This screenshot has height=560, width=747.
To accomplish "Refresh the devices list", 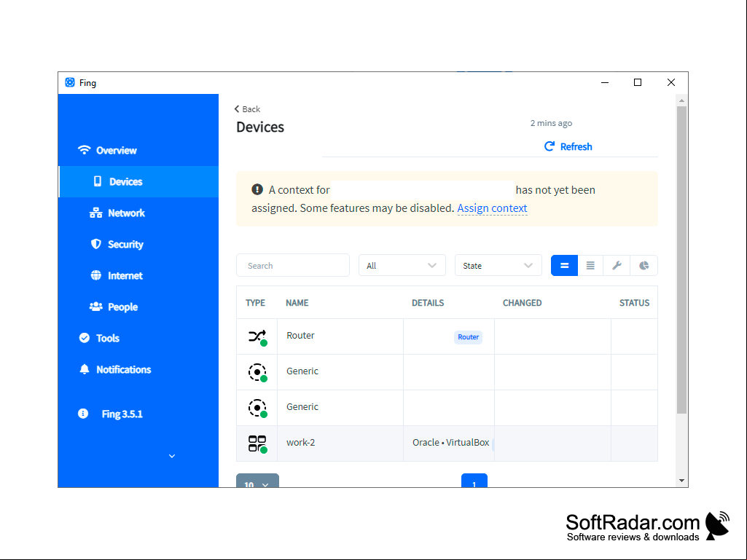I will coord(568,146).
